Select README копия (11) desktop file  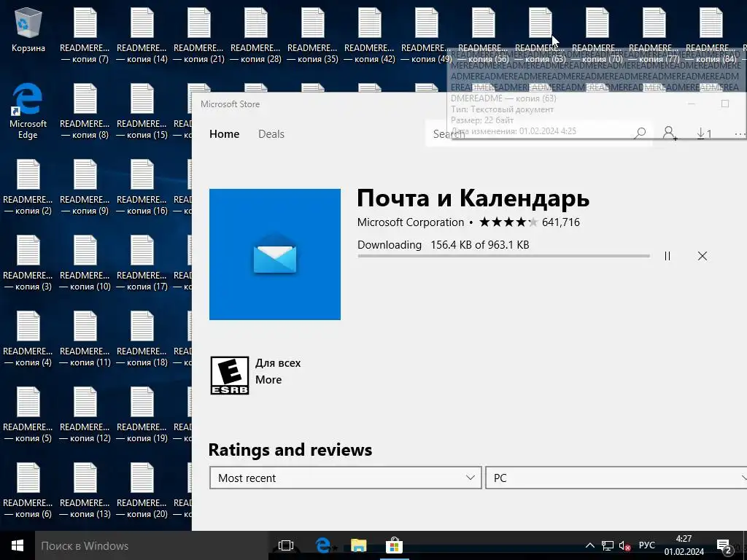tap(85, 338)
